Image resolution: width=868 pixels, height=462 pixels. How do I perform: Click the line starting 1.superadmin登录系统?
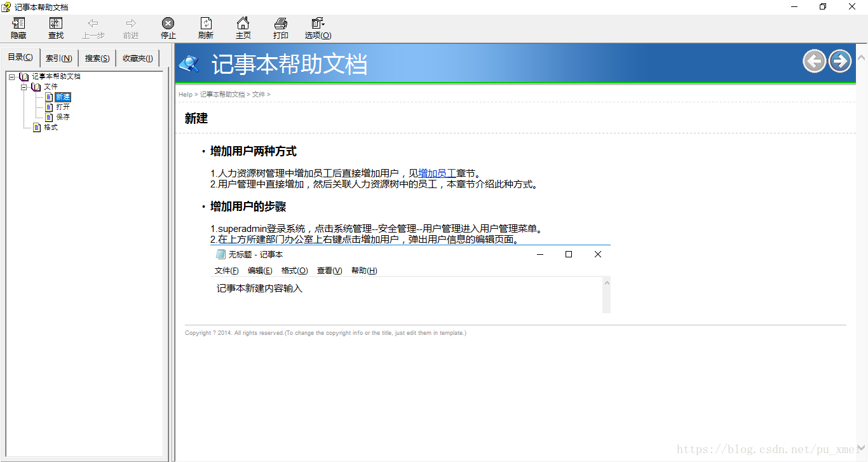point(378,229)
